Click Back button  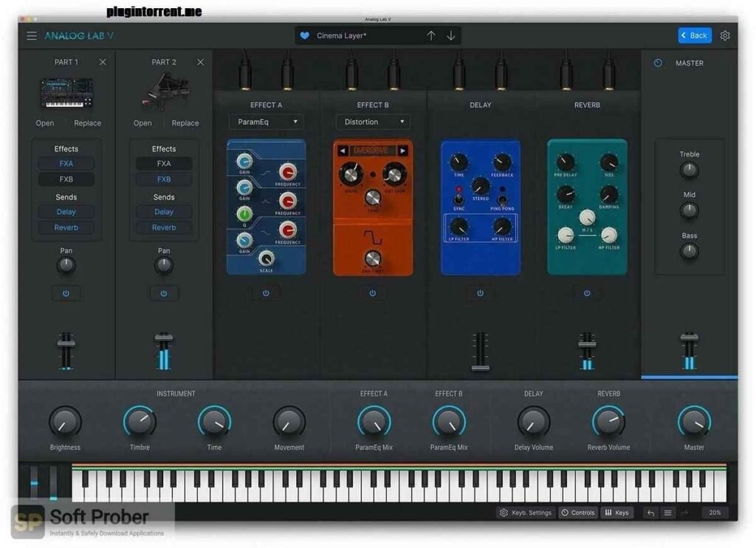pyautogui.click(x=694, y=35)
